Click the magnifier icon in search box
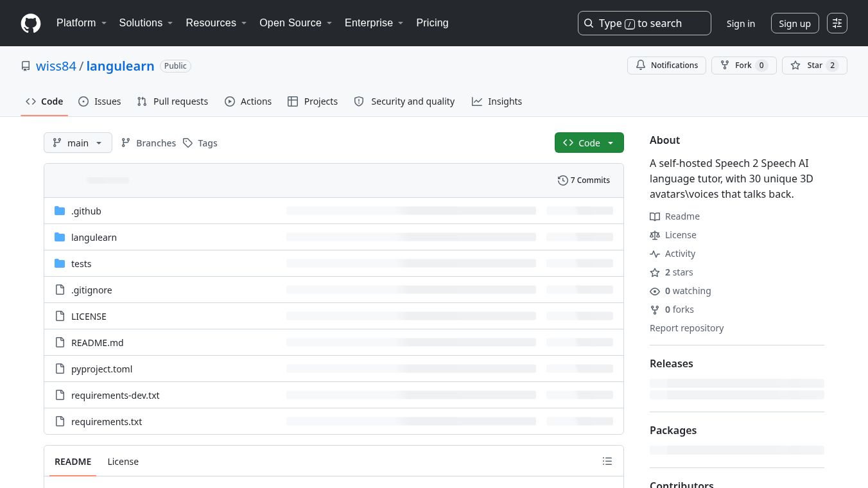This screenshot has width=868, height=488. click(589, 23)
